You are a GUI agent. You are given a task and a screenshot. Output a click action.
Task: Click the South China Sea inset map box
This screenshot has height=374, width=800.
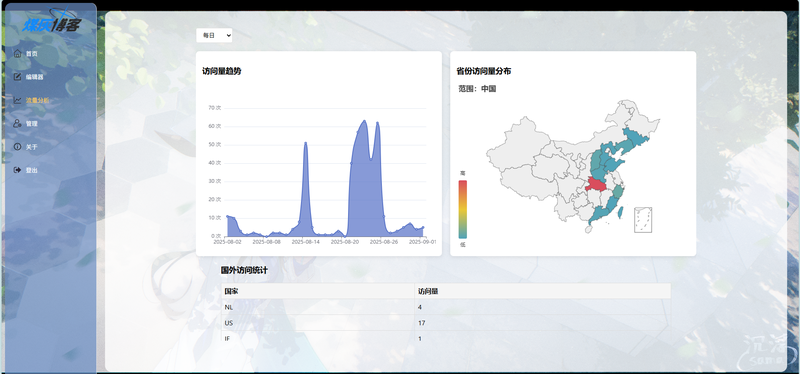tap(643, 220)
